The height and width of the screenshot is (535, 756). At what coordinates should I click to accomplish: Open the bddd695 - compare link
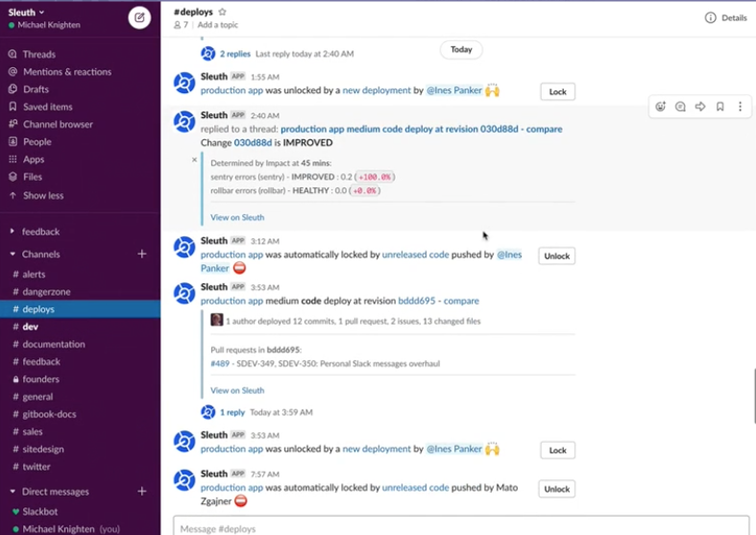point(438,301)
